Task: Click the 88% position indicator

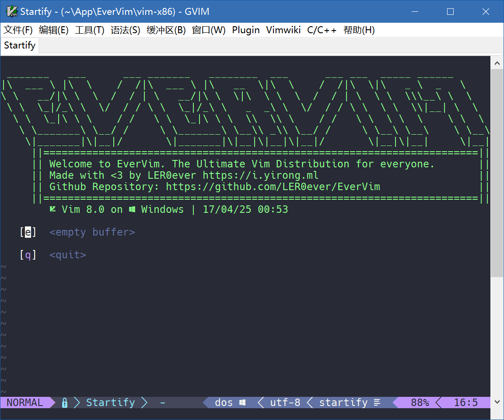Action: tap(420, 403)
